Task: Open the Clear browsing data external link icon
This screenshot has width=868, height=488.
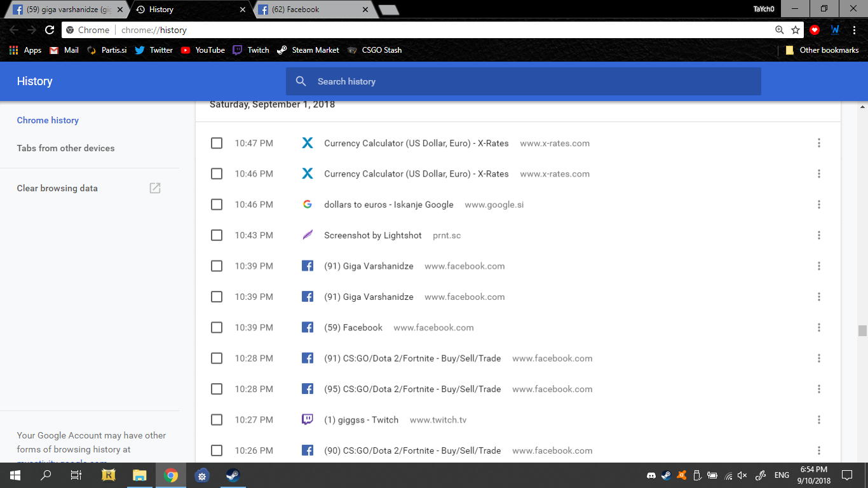Action: coord(155,188)
